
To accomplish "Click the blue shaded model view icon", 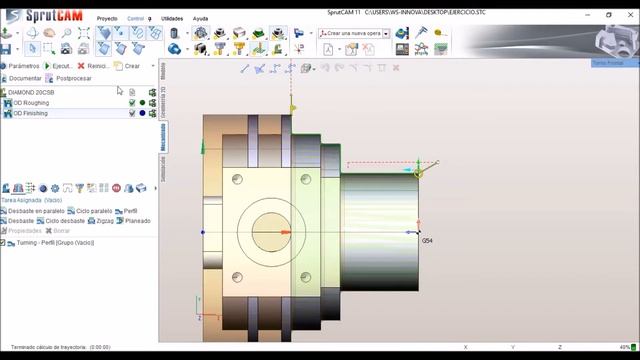I will coord(175,49).
